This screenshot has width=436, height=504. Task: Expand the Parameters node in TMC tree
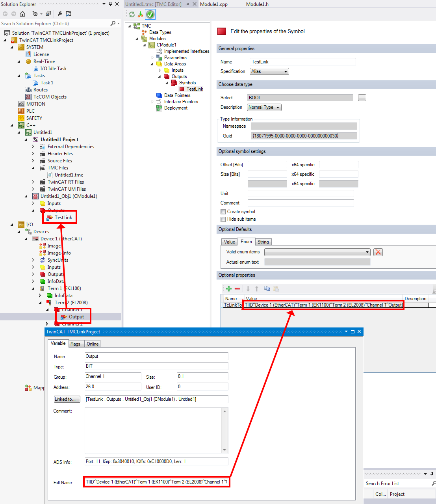[x=153, y=58]
